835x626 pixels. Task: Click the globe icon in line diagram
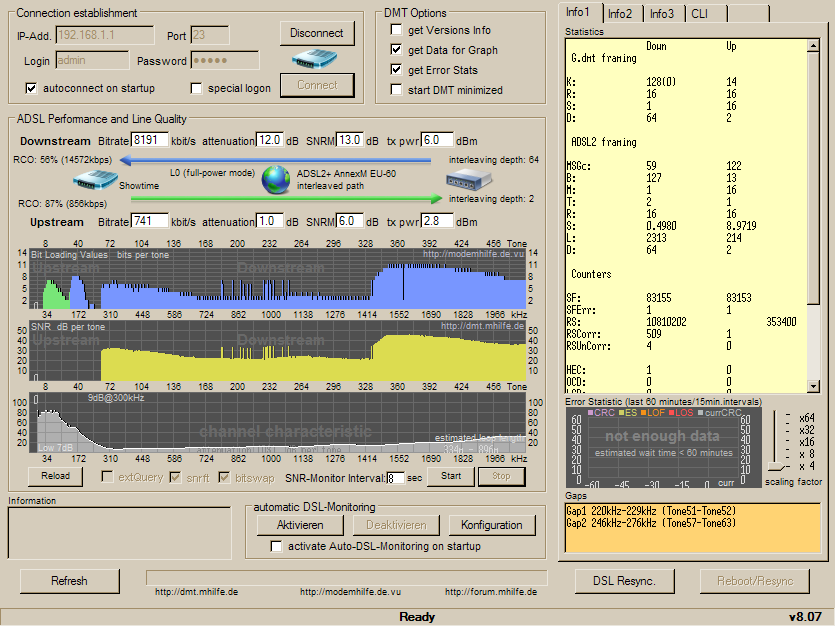click(276, 179)
